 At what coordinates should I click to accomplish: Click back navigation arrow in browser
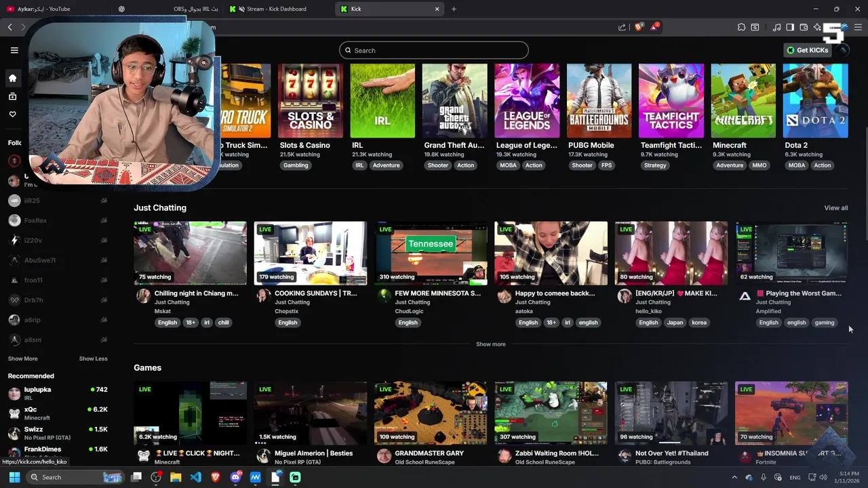[x=9, y=27]
